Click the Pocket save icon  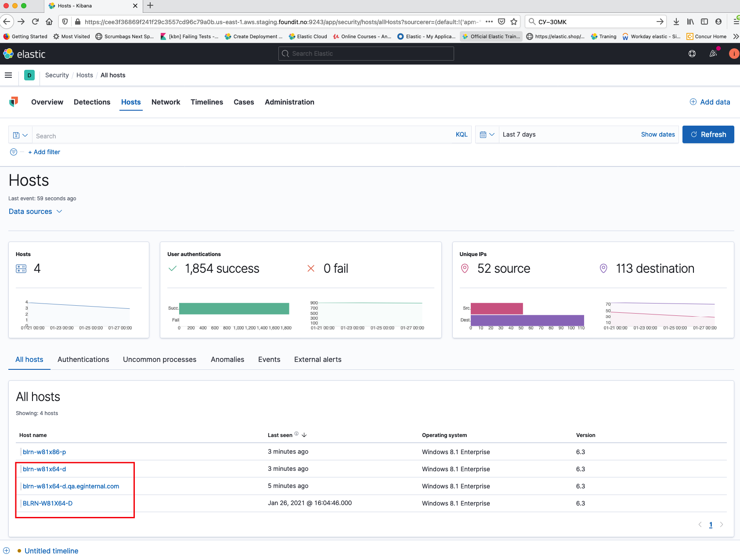[x=502, y=22]
